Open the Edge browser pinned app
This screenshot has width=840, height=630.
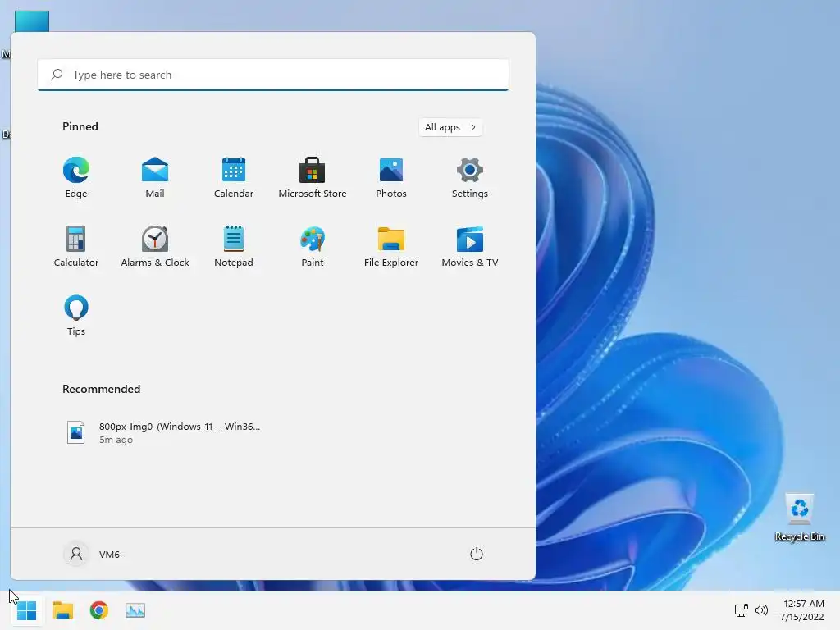click(76, 178)
